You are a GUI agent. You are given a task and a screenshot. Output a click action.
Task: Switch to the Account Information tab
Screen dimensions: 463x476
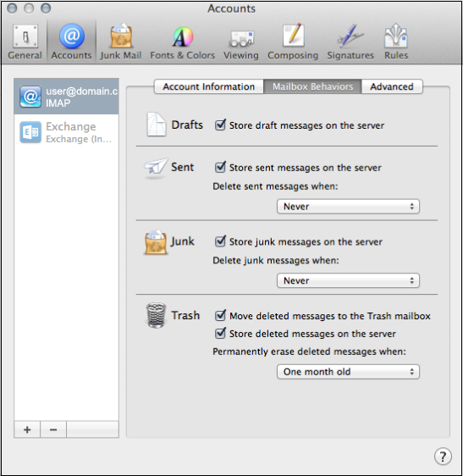(x=209, y=86)
